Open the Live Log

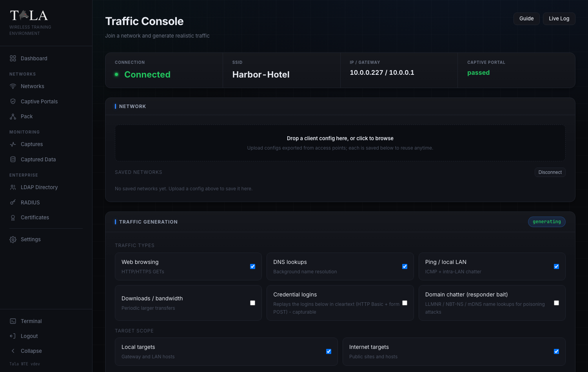559,18
